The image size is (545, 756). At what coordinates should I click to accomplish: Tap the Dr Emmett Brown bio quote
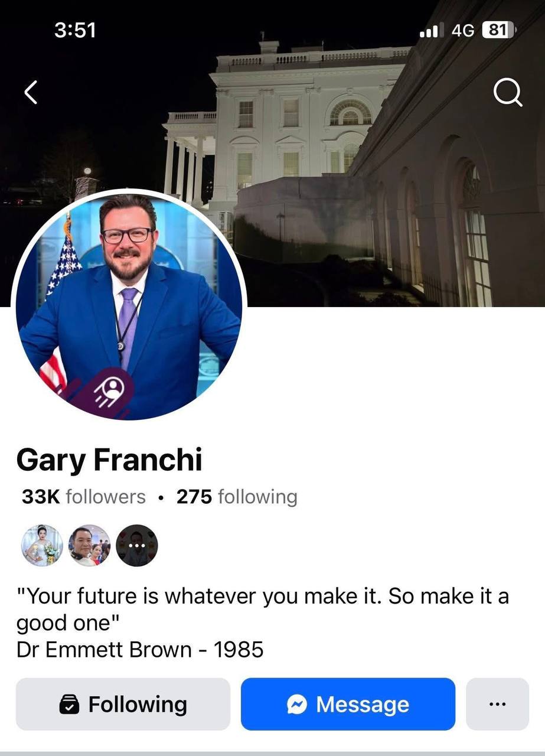263,623
